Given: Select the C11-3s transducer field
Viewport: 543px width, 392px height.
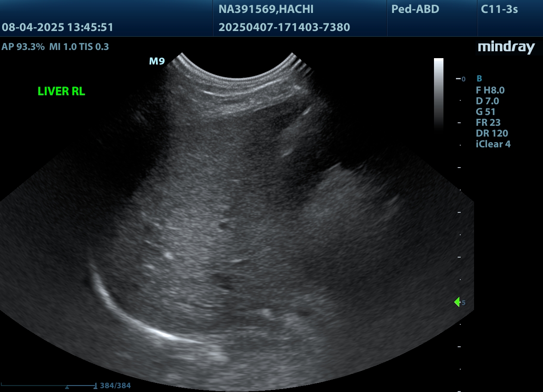Looking at the screenshot, I should coord(499,9).
